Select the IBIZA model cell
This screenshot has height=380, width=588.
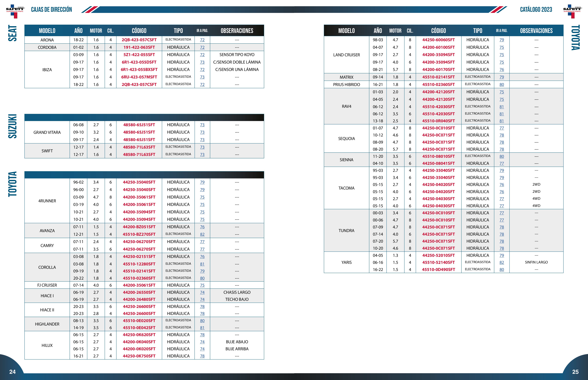pos(47,70)
